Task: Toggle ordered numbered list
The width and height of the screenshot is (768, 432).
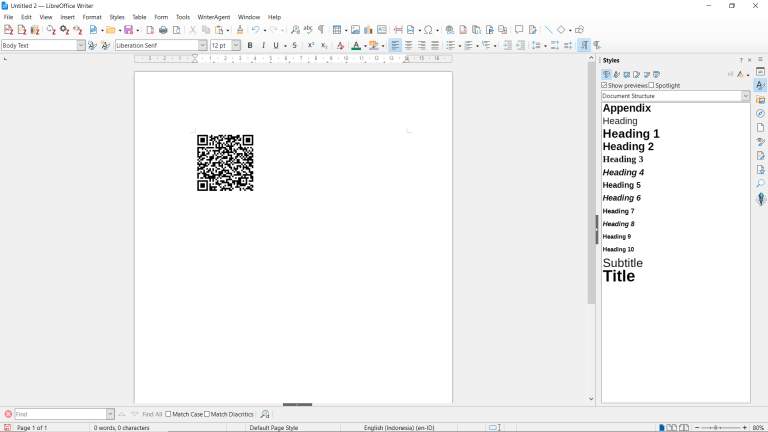Action: (x=468, y=45)
